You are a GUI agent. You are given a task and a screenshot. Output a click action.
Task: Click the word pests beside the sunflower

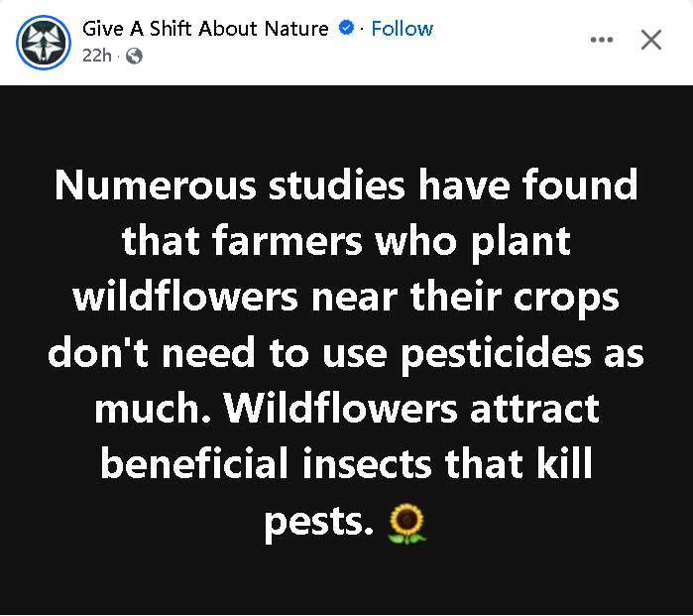pos(319,522)
